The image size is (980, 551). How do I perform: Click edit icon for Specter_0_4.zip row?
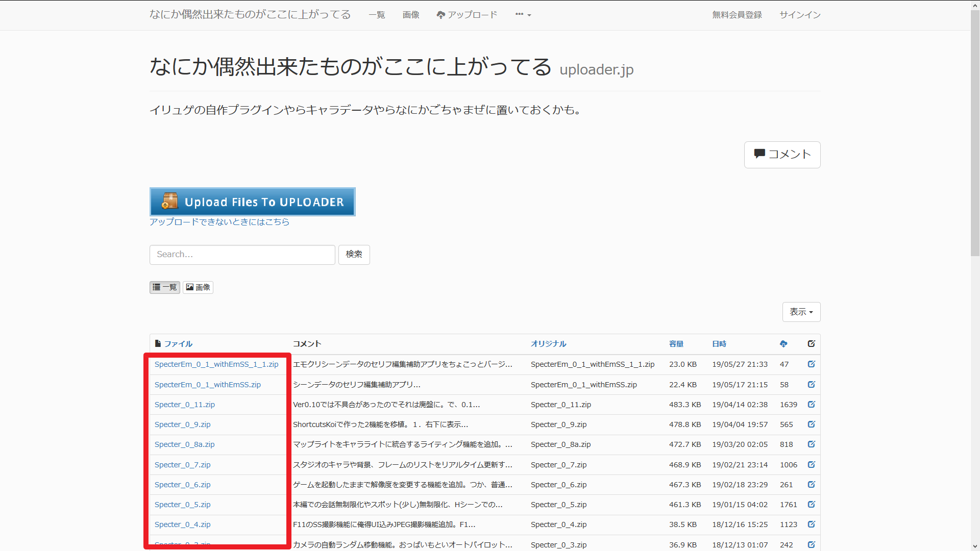click(x=811, y=524)
